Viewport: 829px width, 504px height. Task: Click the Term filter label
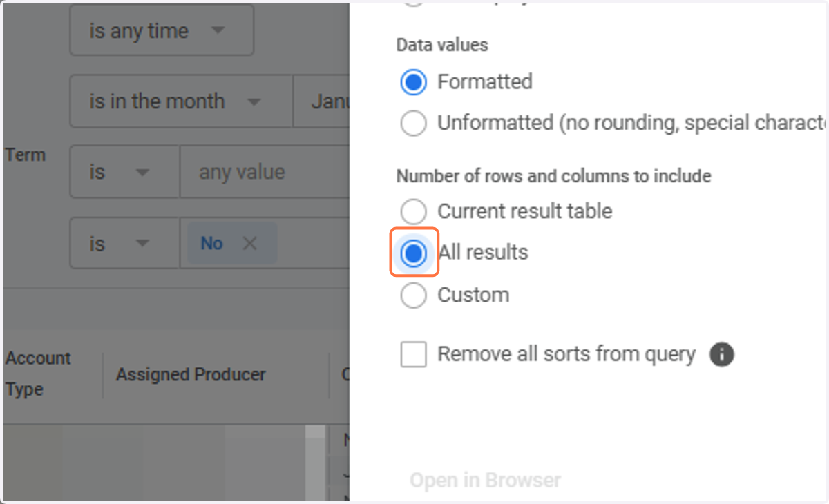tap(25, 155)
